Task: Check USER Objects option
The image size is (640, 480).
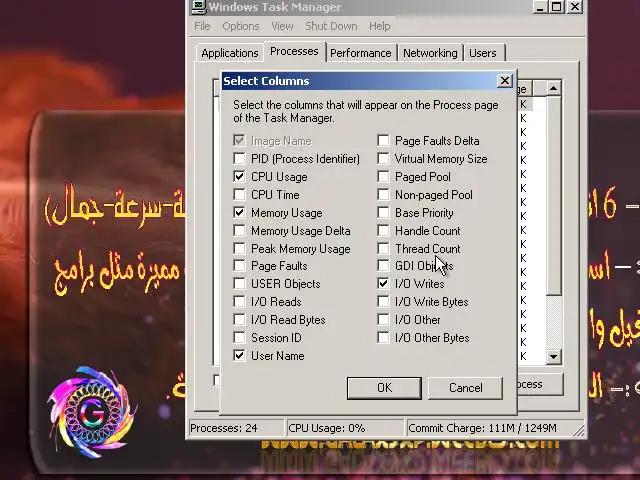Action: click(x=239, y=283)
